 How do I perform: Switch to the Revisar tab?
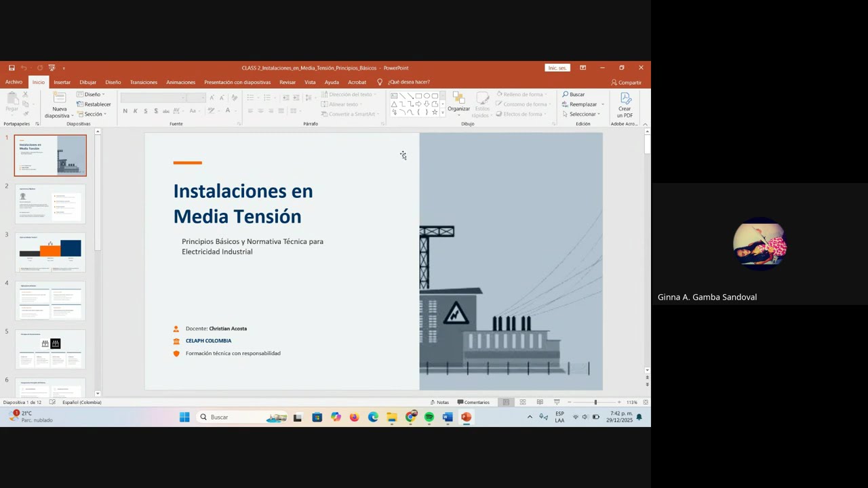[x=288, y=82]
